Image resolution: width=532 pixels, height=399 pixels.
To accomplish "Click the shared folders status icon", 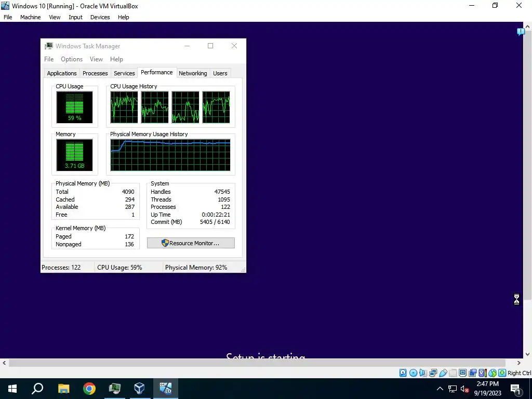I will (453, 373).
